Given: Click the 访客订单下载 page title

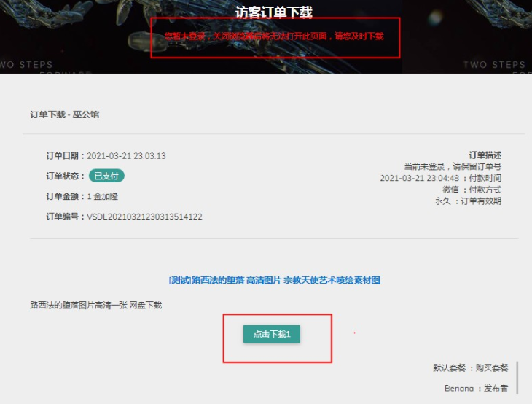Looking at the screenshot, I should pos(274,12).
